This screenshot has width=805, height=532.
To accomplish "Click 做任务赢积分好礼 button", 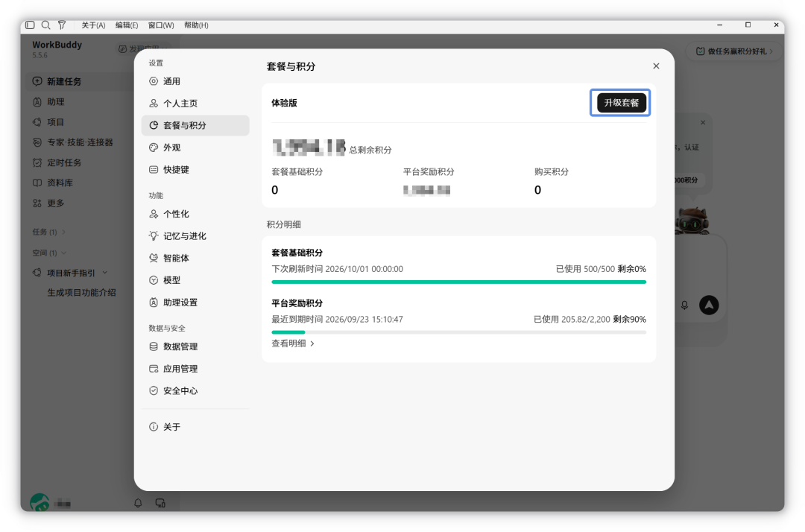I will pos(734,51).
